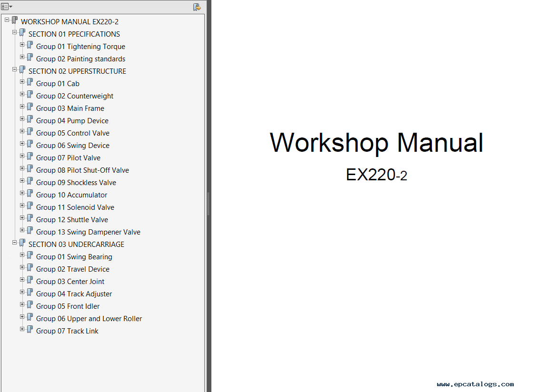This screenshot has height=392, width=538.
Task: Collapse SECTION 02 UPPERSTRUCTURE node
Action: pyautogui.click(x=14, y=69)
